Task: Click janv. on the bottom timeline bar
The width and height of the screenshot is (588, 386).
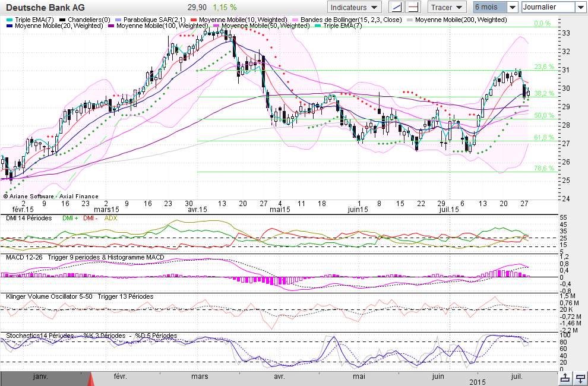Action: pos(40,376)
